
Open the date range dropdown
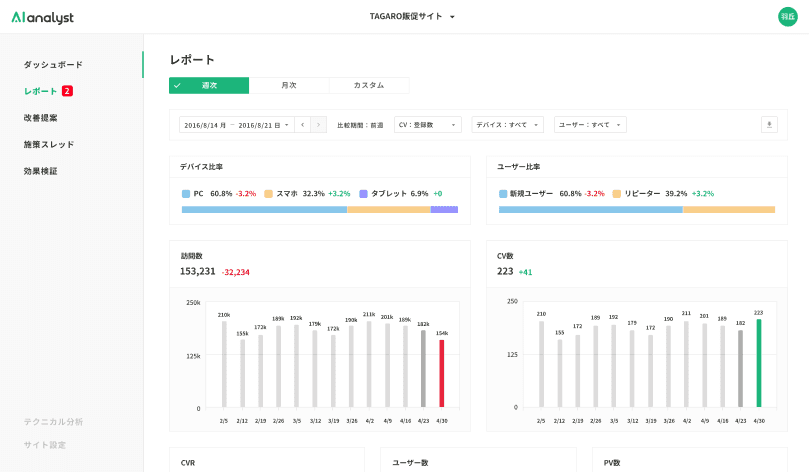(x=237, y=125)
